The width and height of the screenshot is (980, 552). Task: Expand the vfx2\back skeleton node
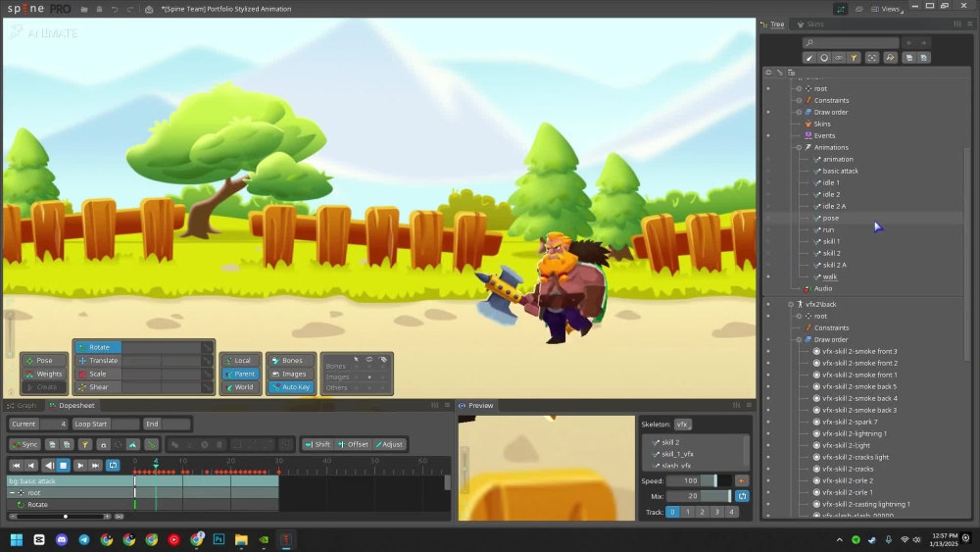click(x=791, y=305)
